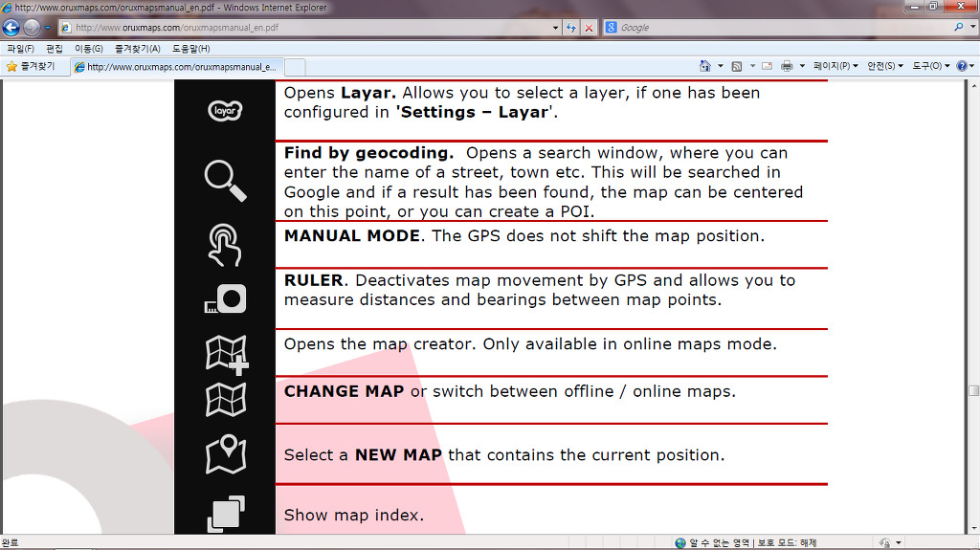
Task: Click the globe zone icon in status bar
Action: [680, 542]
